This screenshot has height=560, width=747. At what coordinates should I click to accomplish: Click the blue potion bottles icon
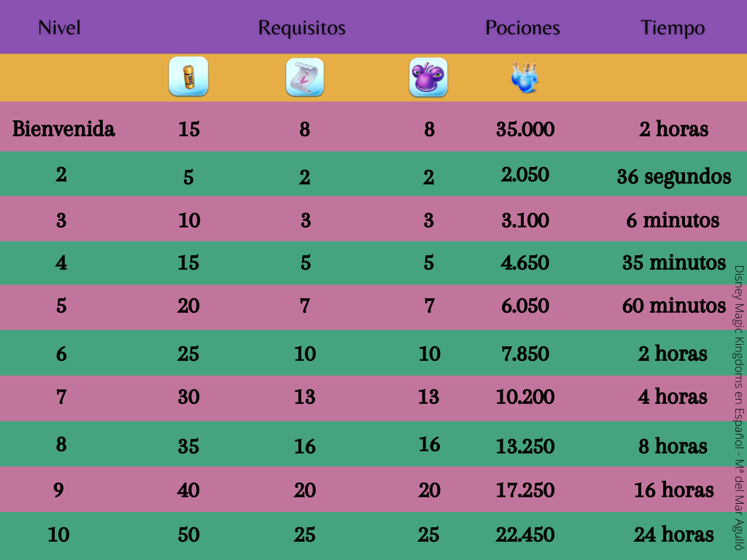click(525, 77)
